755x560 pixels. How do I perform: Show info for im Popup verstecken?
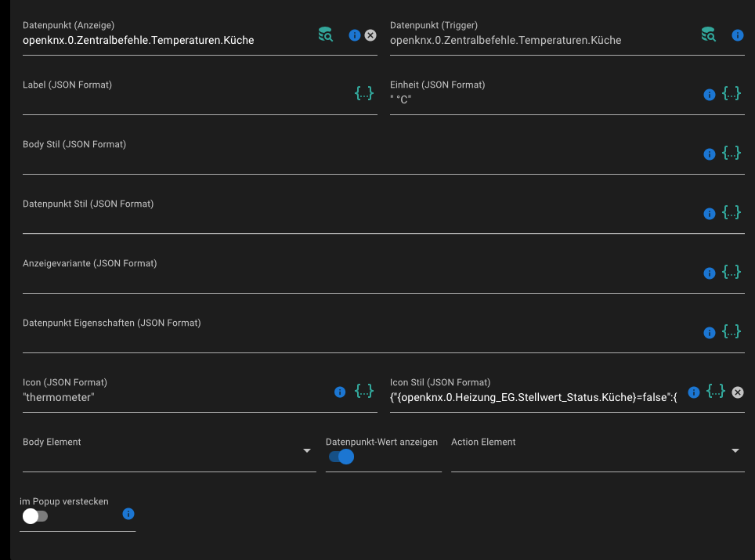click(129, 515)
